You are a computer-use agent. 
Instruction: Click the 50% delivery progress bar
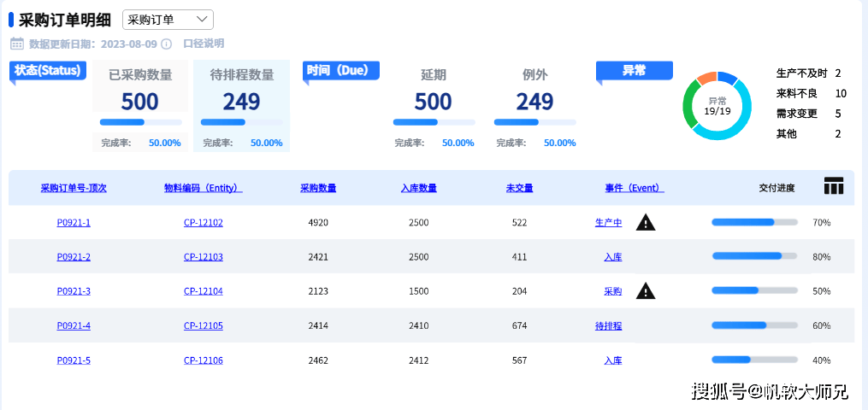(754, 290)
